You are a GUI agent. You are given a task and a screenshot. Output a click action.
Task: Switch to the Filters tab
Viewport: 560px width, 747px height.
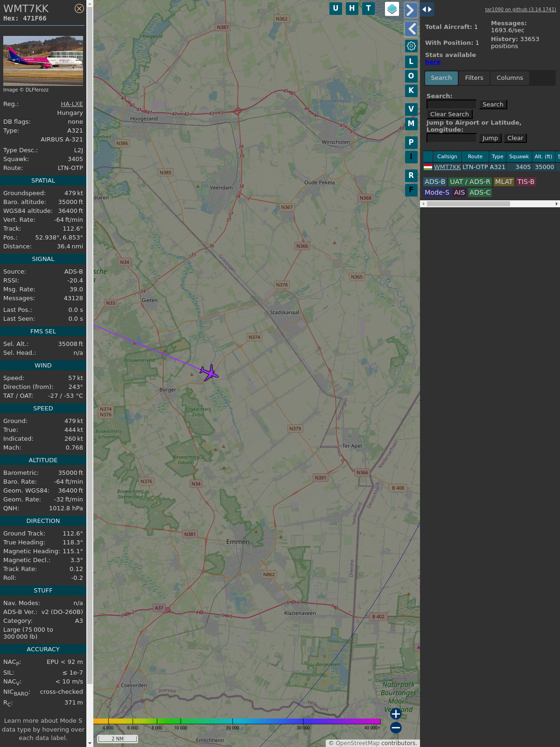[x=474, y=78]
